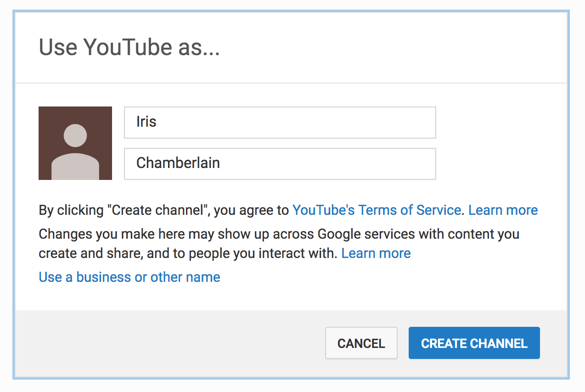
Task: Cancel the channel creation dialog
Action: 361,343
